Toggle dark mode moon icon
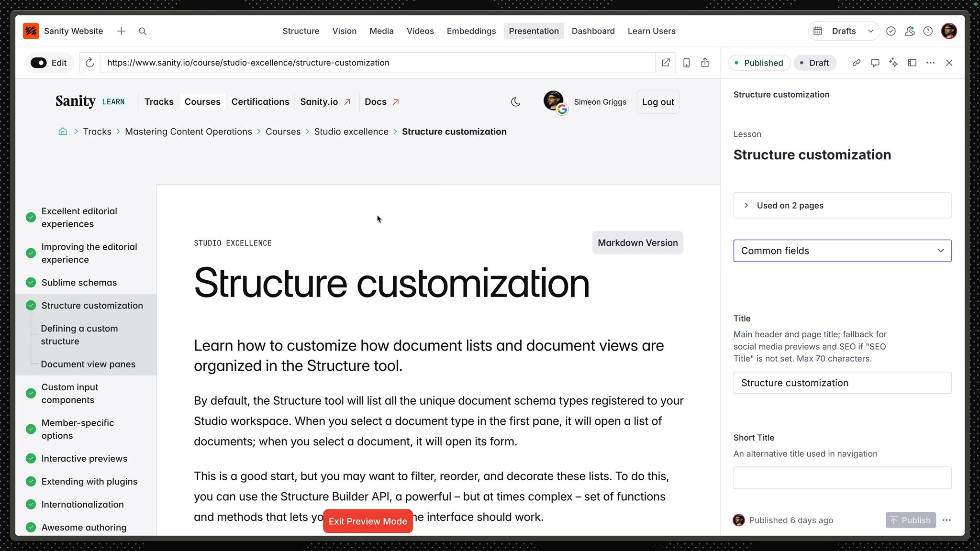The height and width of the screenshot is (551, 980). (x=515, y=102)
